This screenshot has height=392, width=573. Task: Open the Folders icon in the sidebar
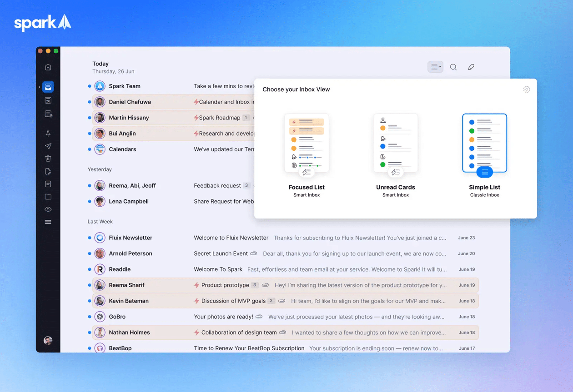pos(48,197)
